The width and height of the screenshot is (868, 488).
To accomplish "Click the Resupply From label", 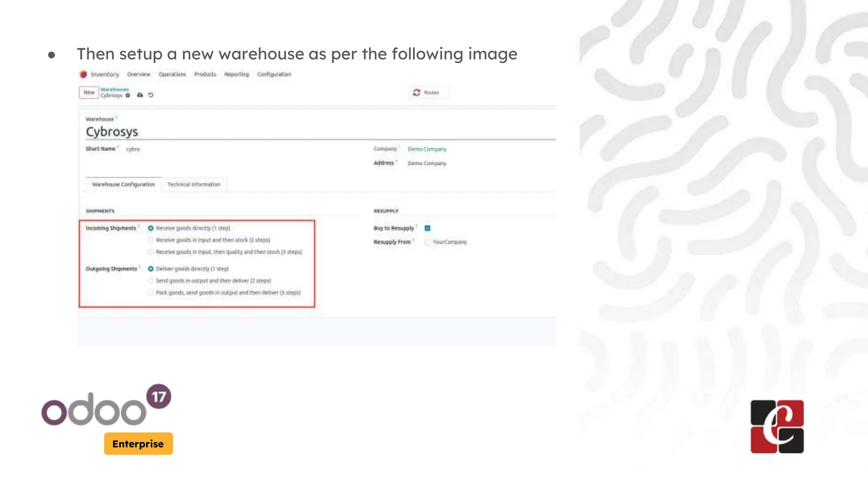I will tap(392, 242).
